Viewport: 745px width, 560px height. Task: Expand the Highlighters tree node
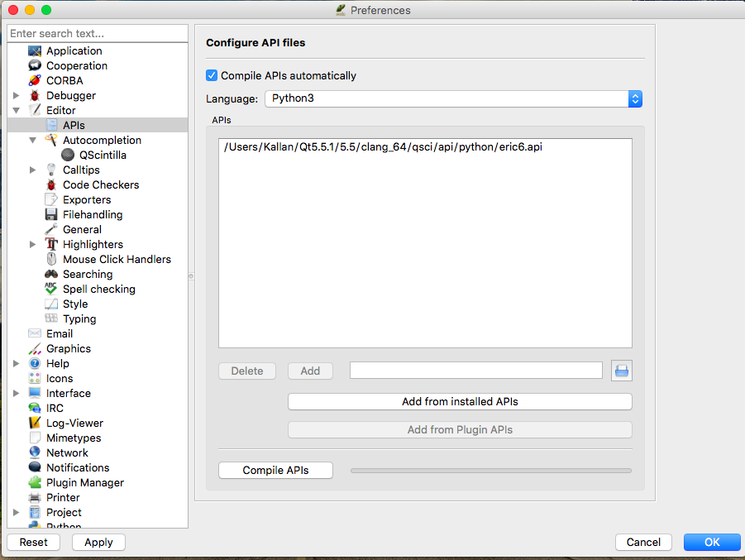(33, 245)
